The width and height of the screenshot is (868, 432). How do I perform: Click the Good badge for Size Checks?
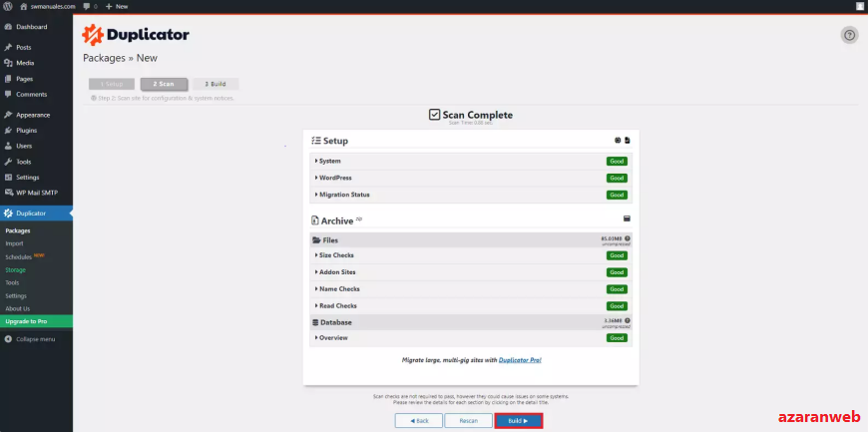[x=617, y=255]
